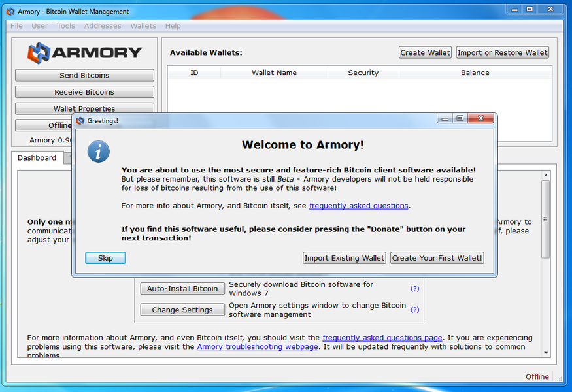Open frequently asked questions link in dialog
The image size is (572, 392).
point(359,206)
